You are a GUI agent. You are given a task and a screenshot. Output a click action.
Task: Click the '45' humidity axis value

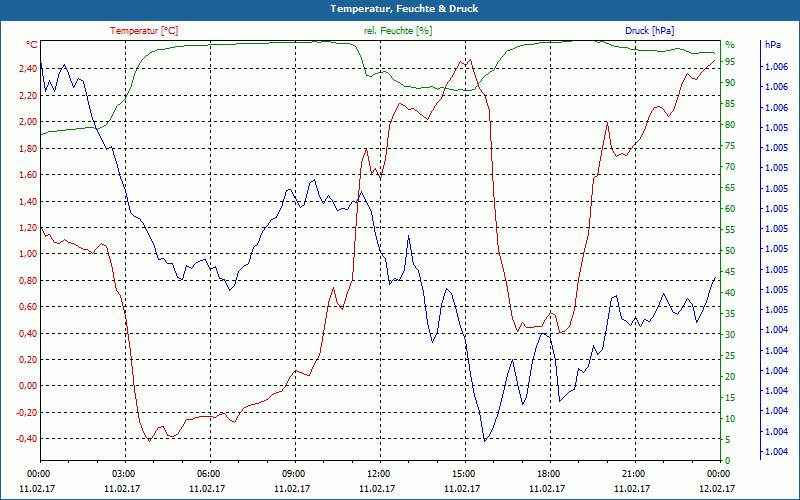pos(730,271)
